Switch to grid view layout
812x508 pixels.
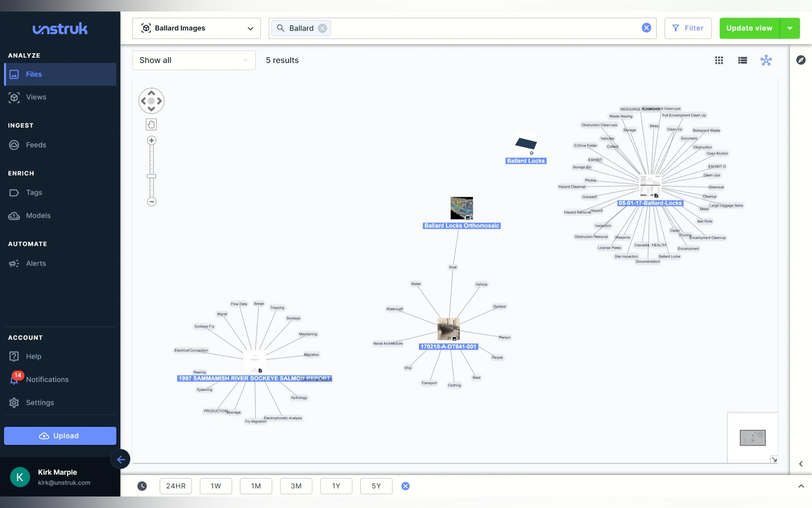click(719, 60)
